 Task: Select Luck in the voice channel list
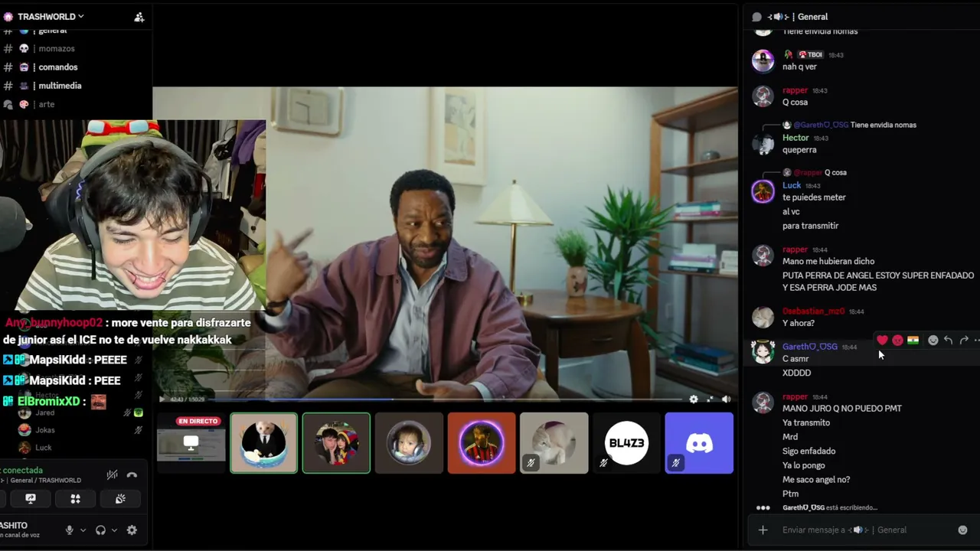point(44,448)
